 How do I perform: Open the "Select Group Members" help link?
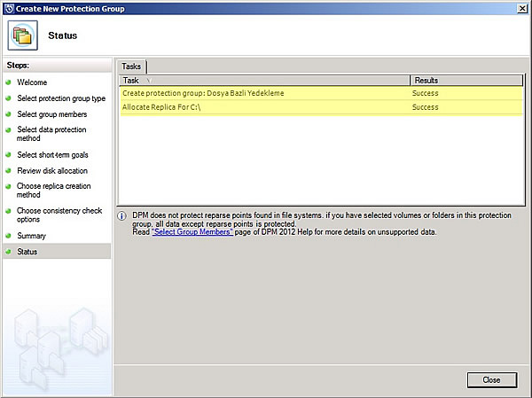(x=192, y=232)
